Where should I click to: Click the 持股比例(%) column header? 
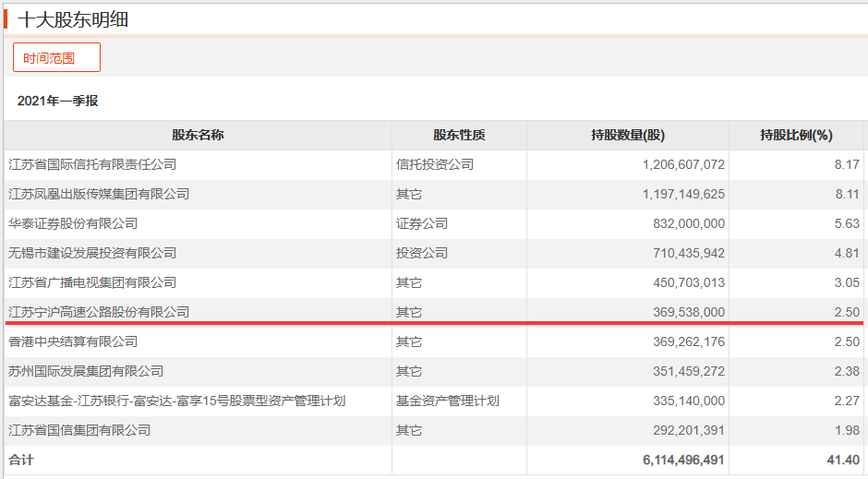click(x=796, y=135)
